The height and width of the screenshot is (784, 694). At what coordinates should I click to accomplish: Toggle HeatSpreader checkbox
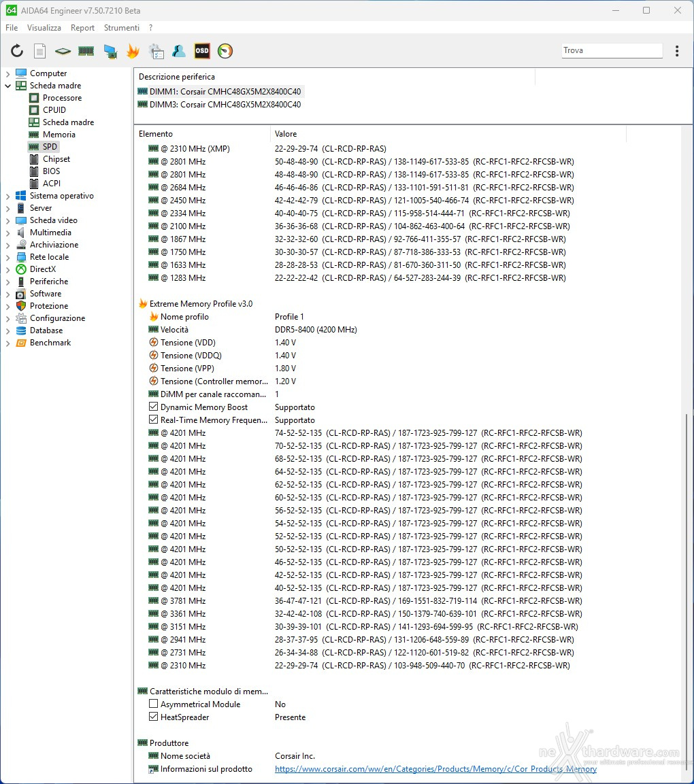[154, 717]
